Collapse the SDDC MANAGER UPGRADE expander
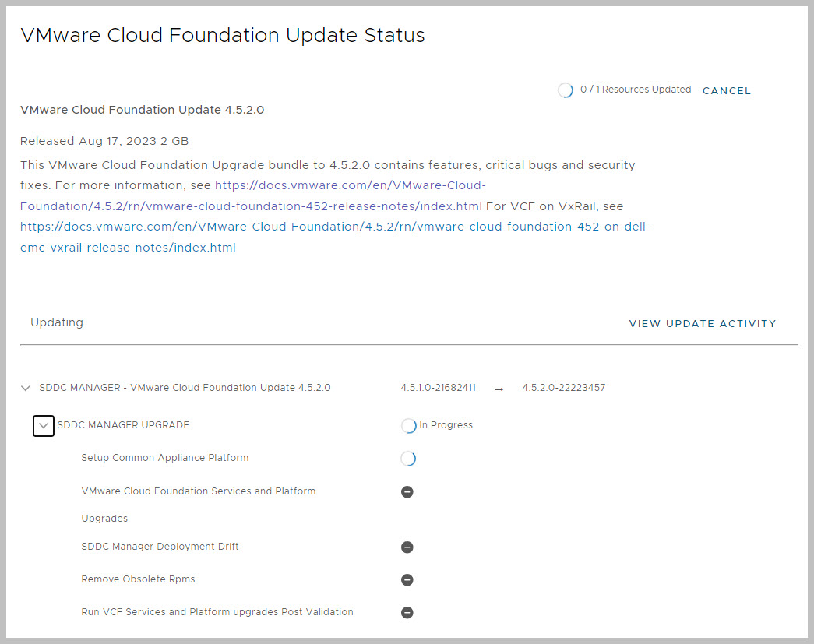 (44, 425)
